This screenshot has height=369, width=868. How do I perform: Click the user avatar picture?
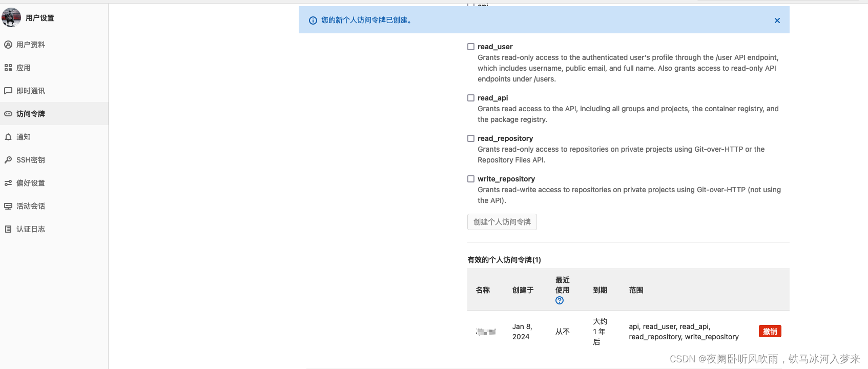(x=11, y=17)
